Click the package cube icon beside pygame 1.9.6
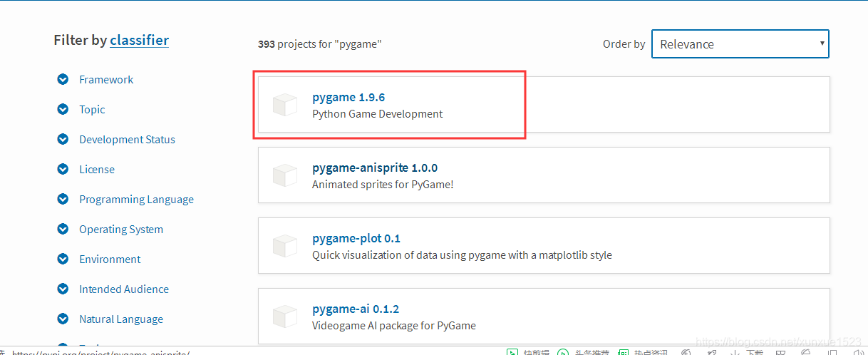Viewport: 868px width, 355px height. coord(285,105)
